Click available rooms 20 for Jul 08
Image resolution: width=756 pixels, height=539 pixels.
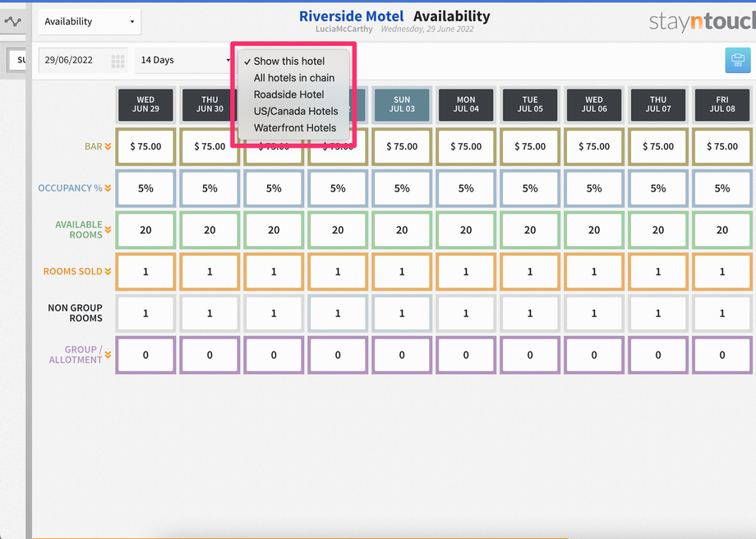722,230
